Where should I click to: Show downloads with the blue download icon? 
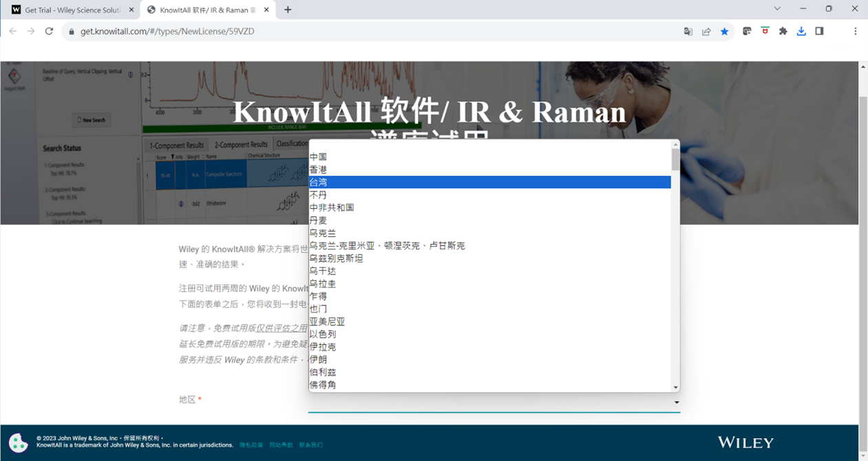click(x=801, y=31)
